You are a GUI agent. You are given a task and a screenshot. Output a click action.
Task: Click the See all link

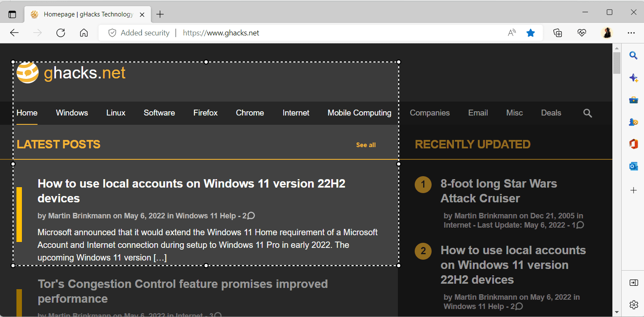point(365,145)
